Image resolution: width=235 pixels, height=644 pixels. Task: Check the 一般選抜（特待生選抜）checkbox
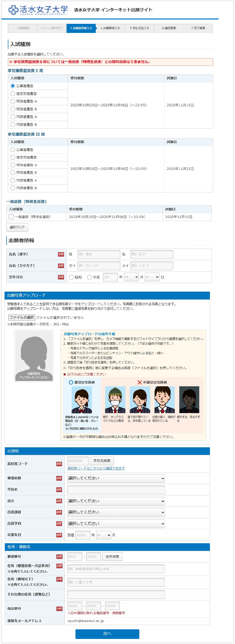pyautogui.click(x=11, y=217)
